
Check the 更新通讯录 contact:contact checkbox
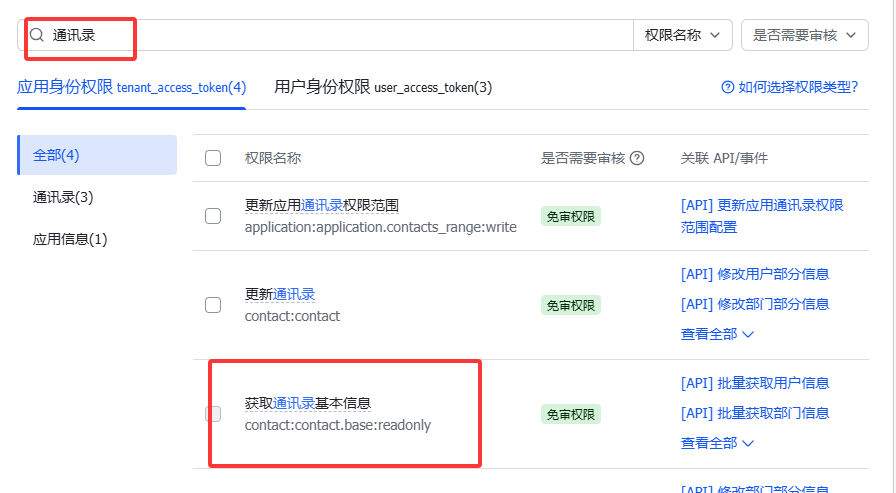213,305
